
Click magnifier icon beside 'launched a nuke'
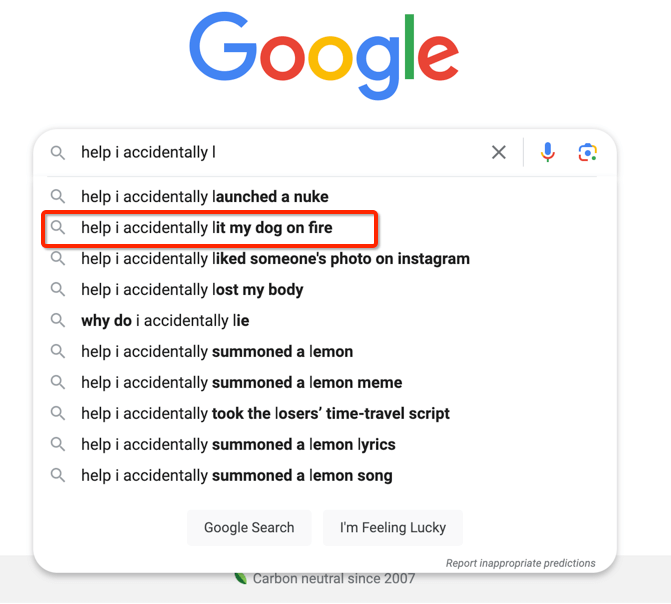click(x=58, y=196)
